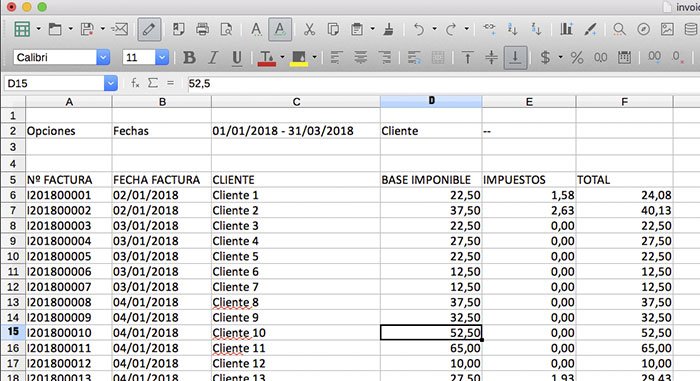700x381 pixels.
Task: Create a new spreadsheet with the green grid icon
Action: tap(22, 29)
